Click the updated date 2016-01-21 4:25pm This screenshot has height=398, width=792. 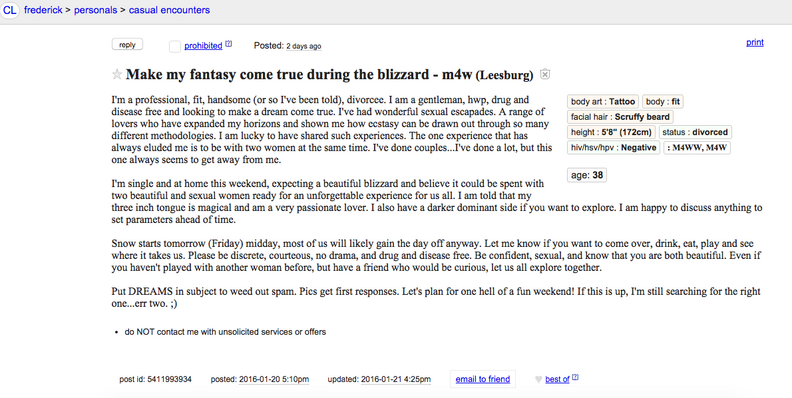[x=396, y=379]
